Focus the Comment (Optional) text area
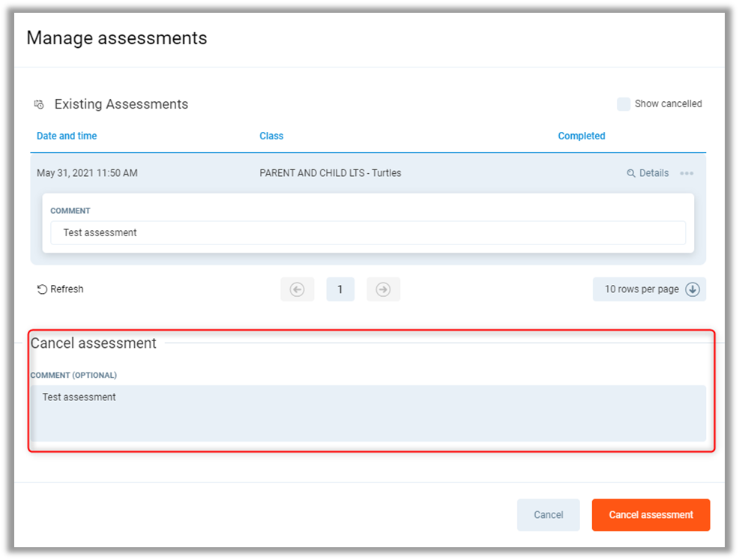This screenshot has width=739, height=560. pos(367,413)
